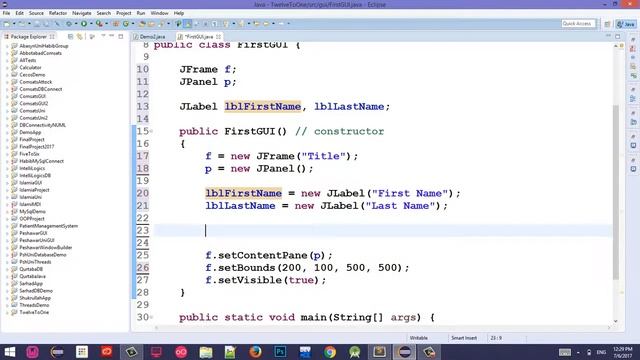Expand the AbasynUniHabibGroup project

pyautogui.click(x=7, y=46)
